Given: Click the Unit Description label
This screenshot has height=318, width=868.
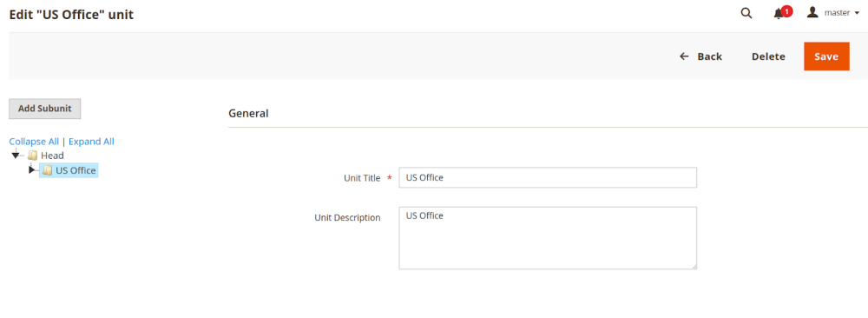Looking at the screenshot, I should pos(347,218).
